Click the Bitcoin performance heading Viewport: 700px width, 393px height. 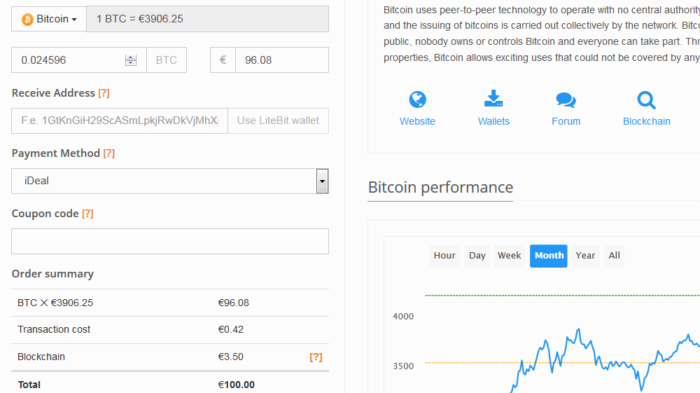pos(440,187)
